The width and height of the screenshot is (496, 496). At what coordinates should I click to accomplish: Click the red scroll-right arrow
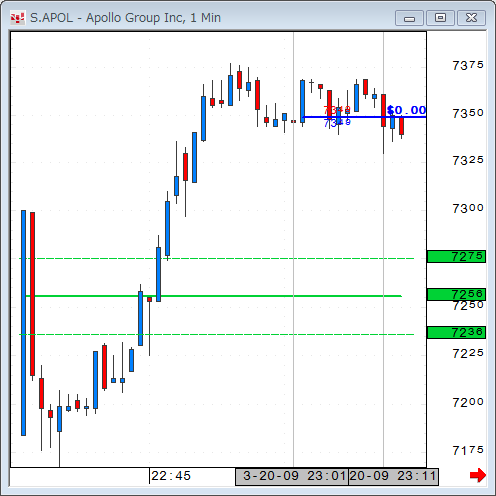478,475
